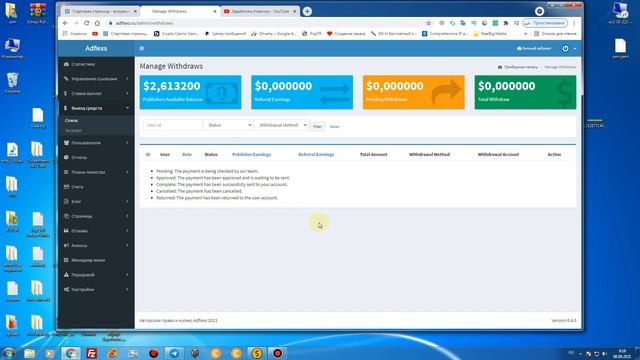Click the Счета invoices icon in sidebar

tap(67, 187)
